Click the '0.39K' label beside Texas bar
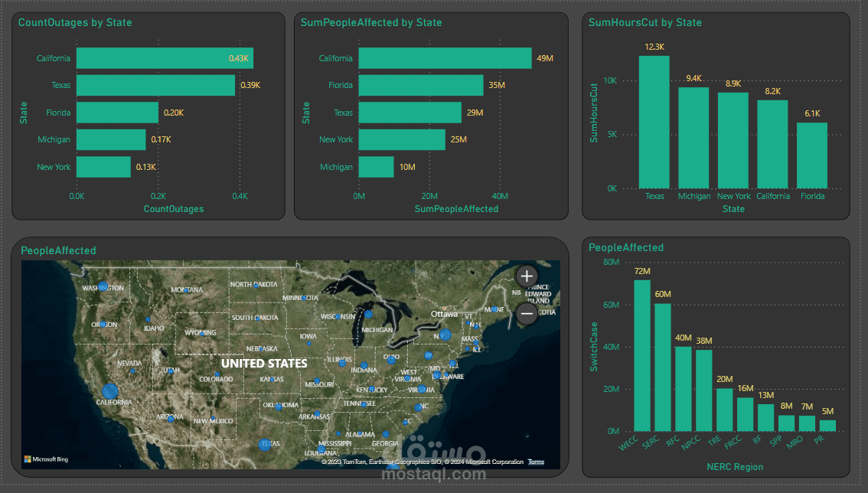Image resolution: width=868 pixels, height=493 pixels. pyautogui.click(x=251, y=85)
